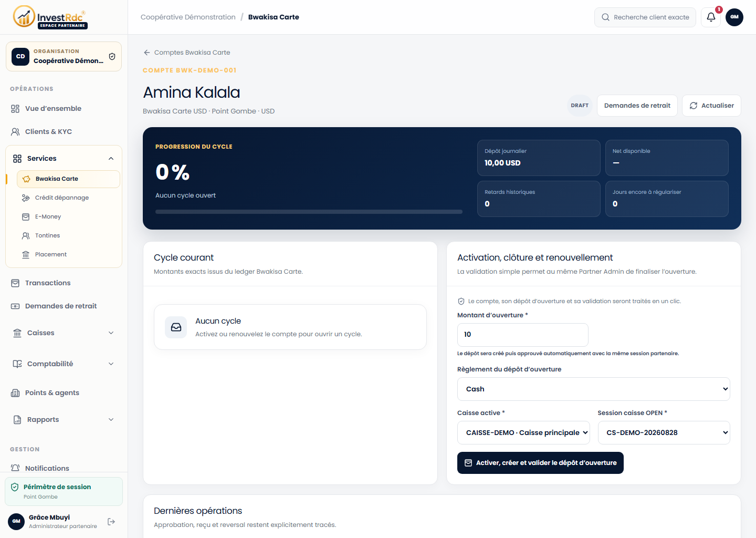756x538 pixels.
Task: Click the Clients & KYC people icon
Action: 15,132
